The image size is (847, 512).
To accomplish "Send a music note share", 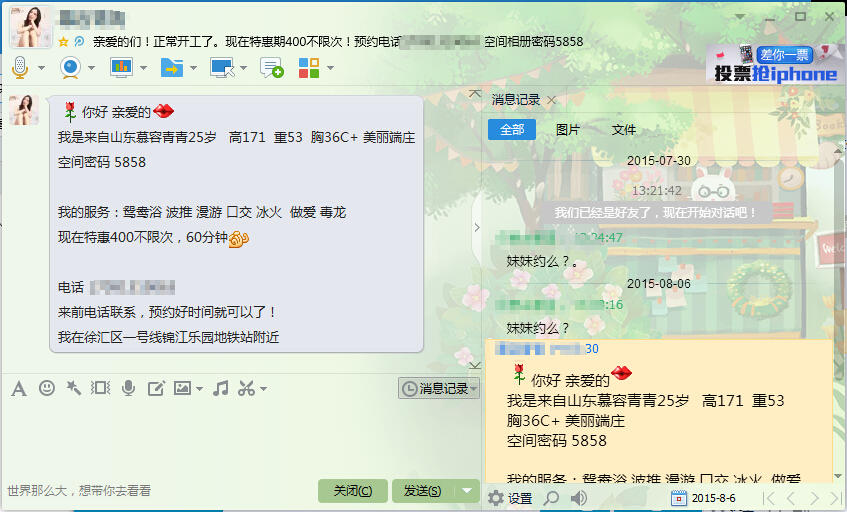I will 220,388.
